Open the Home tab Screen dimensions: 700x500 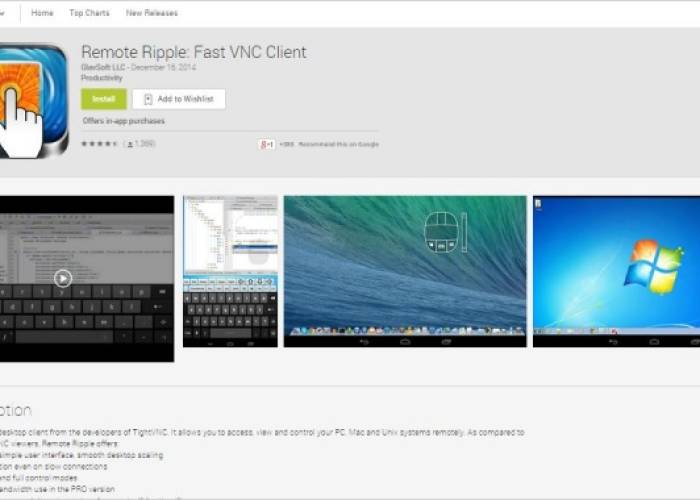pyautogui.click(x=42, y=13)
